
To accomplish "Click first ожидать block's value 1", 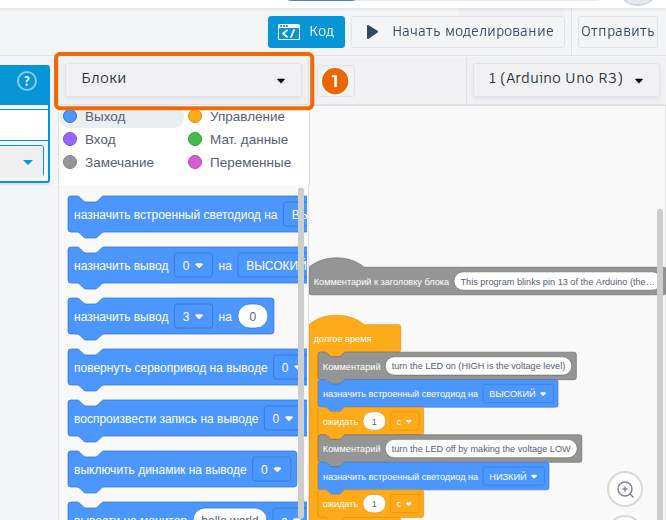I will pyautogui.click(x=374, y=422).
